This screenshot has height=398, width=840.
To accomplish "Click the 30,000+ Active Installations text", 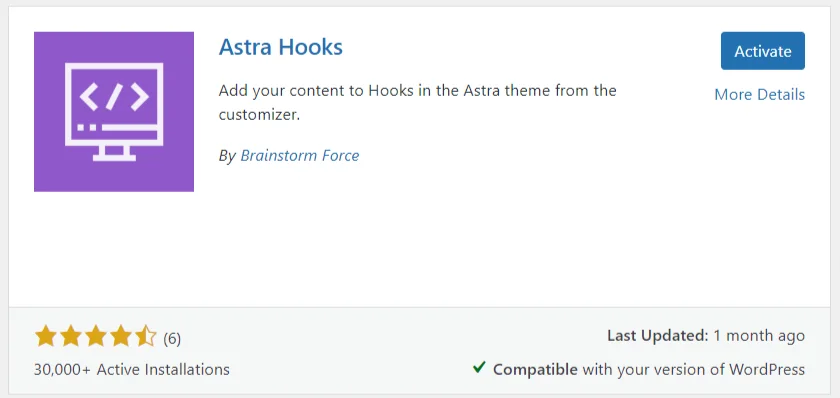I will pyautogui.click(x=132, y=370).
